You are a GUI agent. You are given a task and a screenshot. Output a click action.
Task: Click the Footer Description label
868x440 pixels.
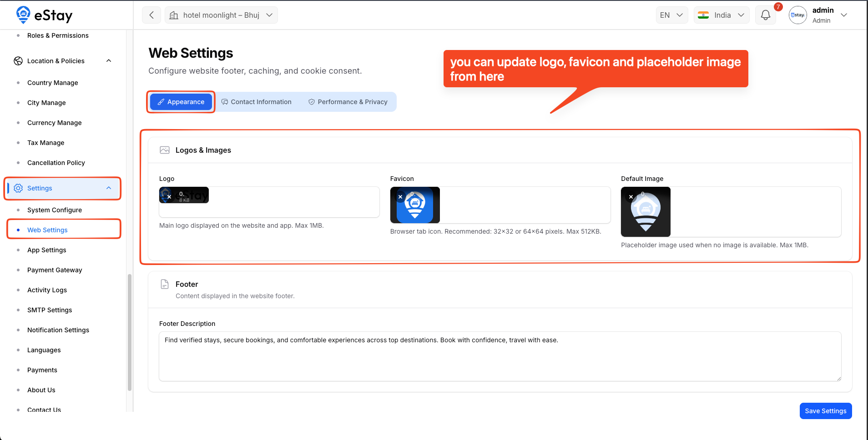pos(187,324)
